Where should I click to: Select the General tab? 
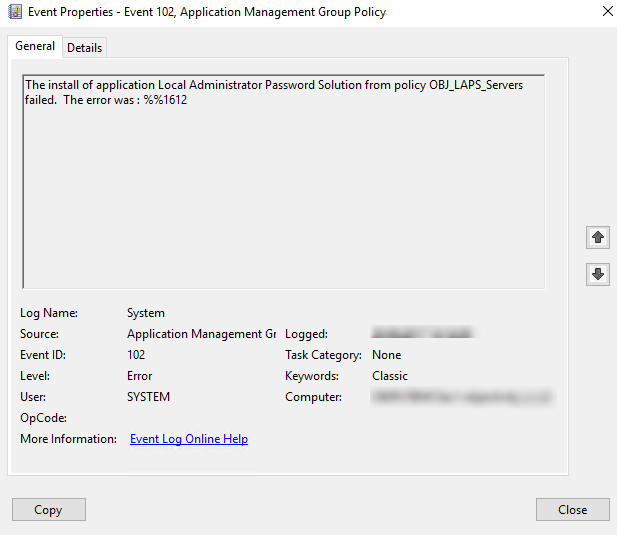click(x=35, y=46)
